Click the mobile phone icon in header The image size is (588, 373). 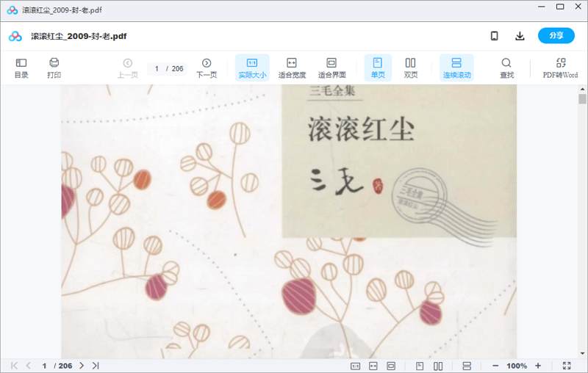[495, 36]
